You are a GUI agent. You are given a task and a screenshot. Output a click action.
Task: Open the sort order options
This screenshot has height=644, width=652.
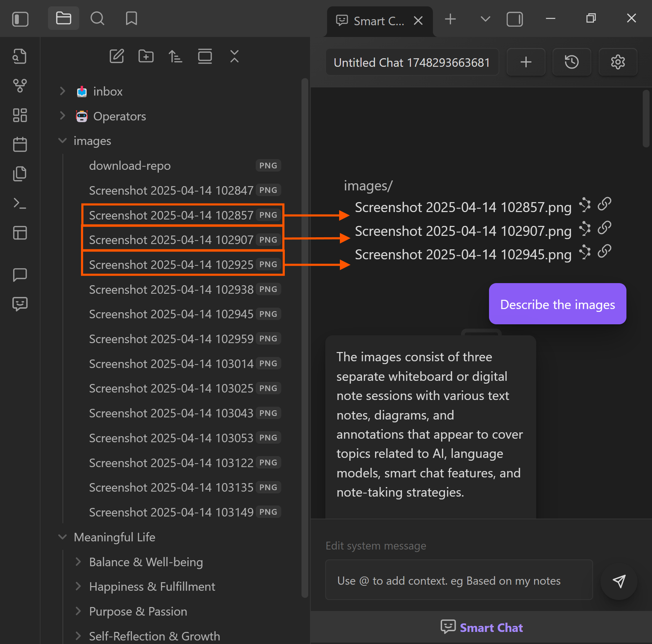coord(175,56)
